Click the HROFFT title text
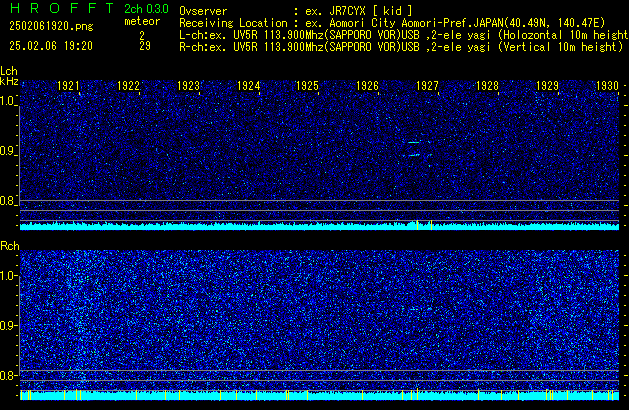This screenshot has width=629, height=410. (x=62, y=8)
